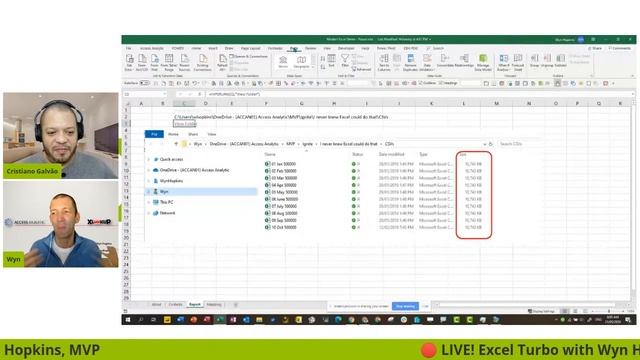Viewport: 640px width, 360px height.
Task: Click the Data Validation icon
Action: 427,62
